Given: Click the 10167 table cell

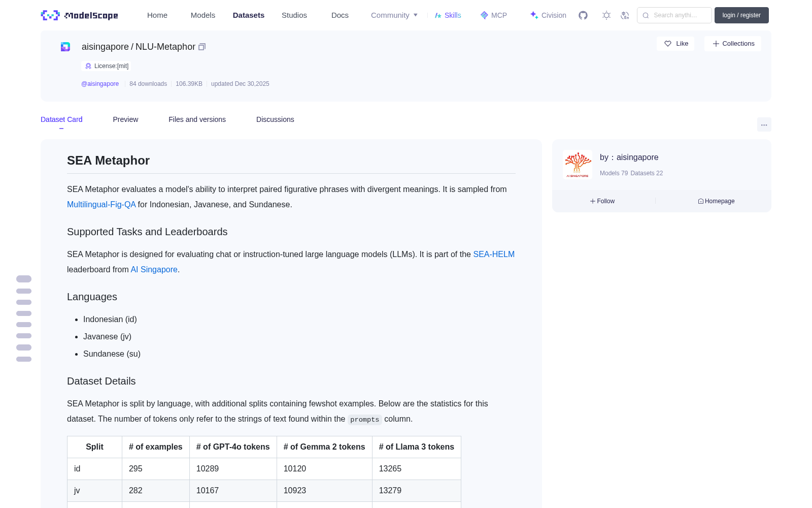Looking at the screenshot, I should 233,491.
